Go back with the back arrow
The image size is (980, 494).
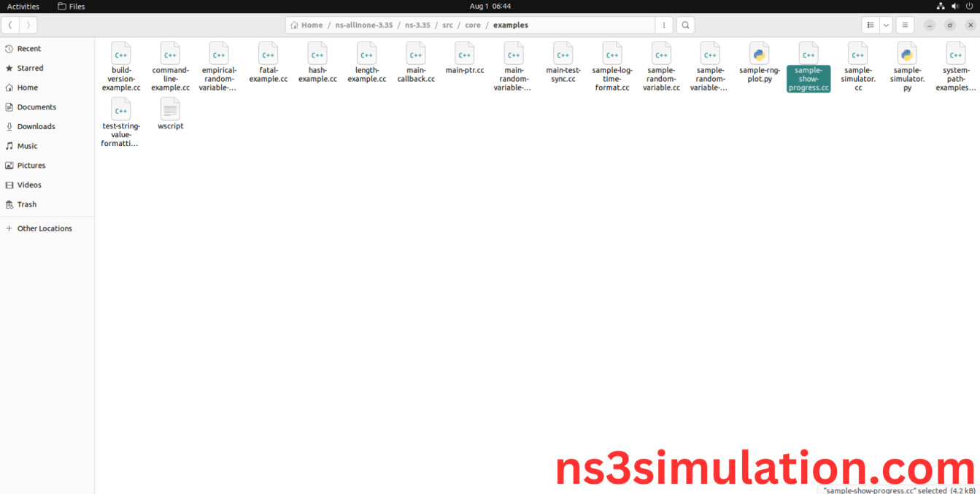pos(10,25)
